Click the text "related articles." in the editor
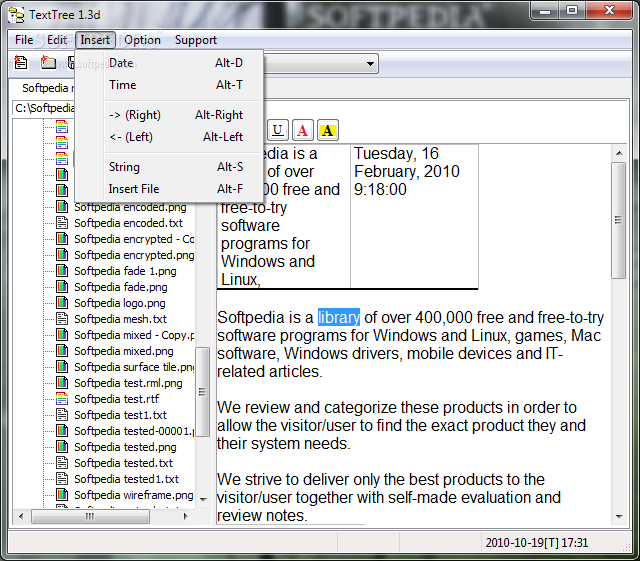 pos(270,371)
